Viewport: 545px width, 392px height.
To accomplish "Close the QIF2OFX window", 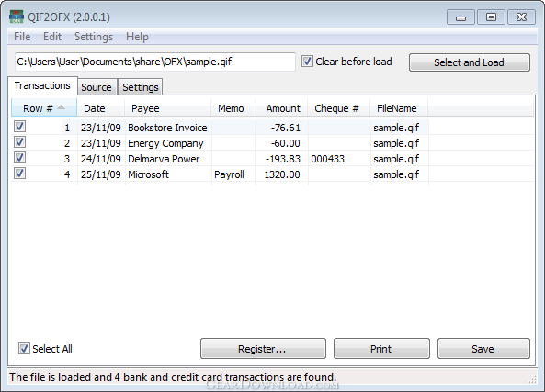I will (x=521, y=17).
